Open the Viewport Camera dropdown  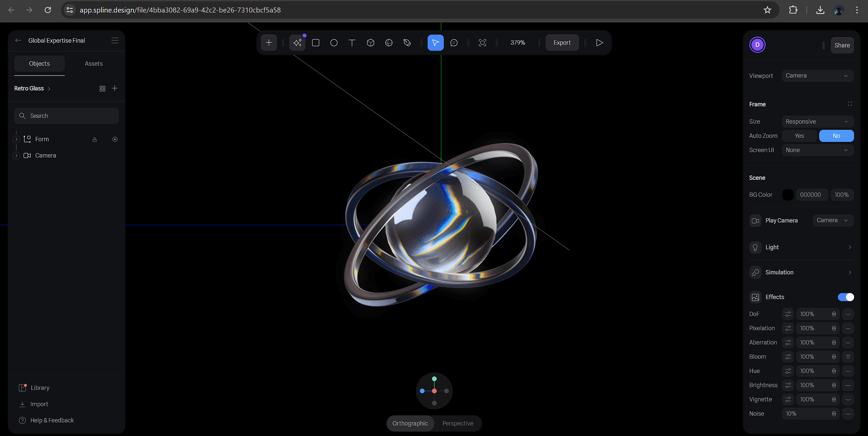click(x=817, y=76)
